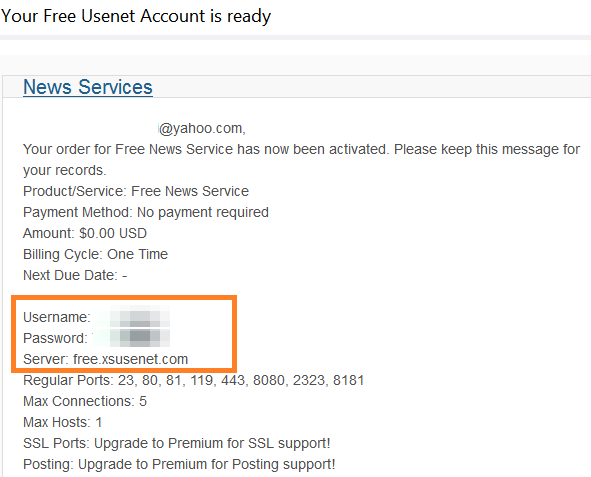Image resolution: width=591 pixels, height=477 pixels.
Task: Click the 'SSL Ports: Upgrade to Premium' line
Action: tap(177, 443)
